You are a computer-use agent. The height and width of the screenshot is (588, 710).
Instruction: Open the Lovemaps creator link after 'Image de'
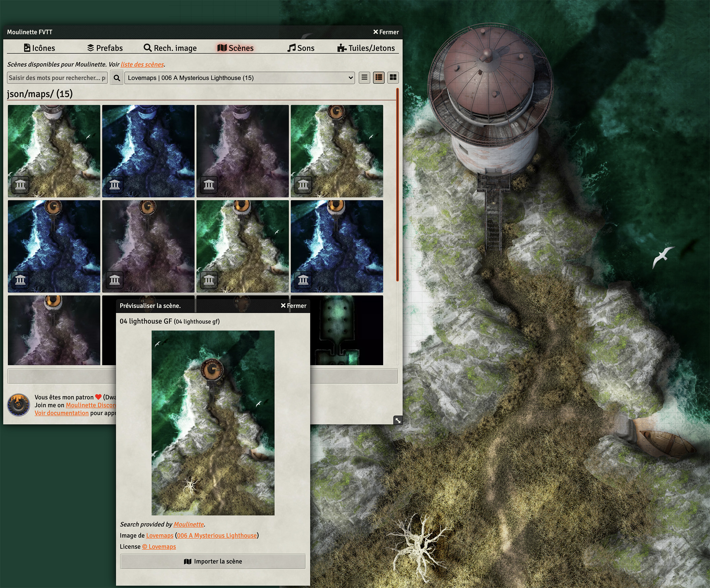[x=160, y=535]
